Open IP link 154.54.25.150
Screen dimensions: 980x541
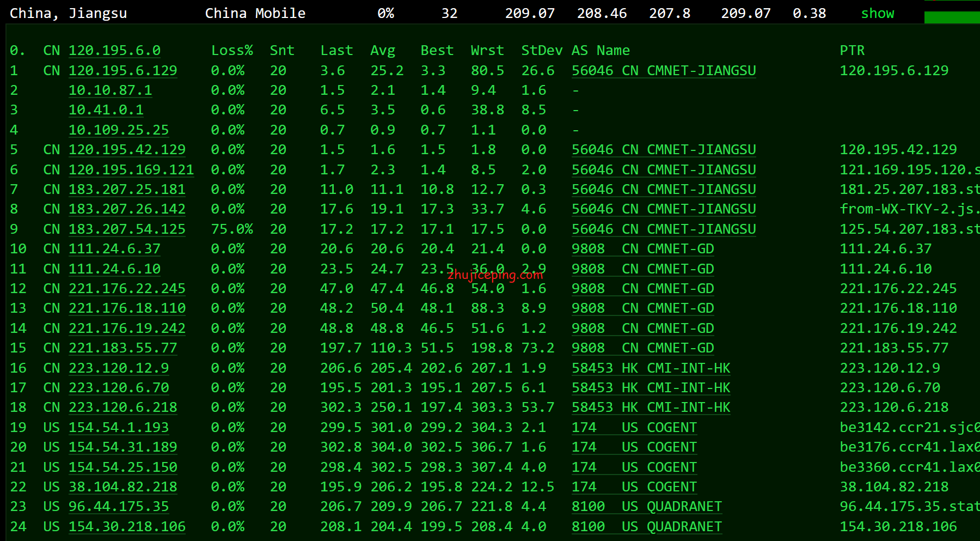(123, 467)
